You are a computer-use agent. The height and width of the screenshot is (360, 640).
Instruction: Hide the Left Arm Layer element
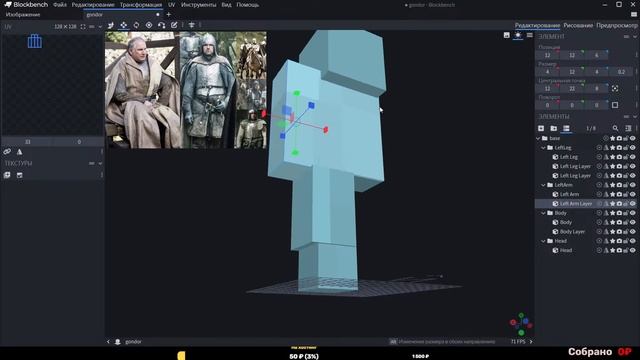(633, 204)
